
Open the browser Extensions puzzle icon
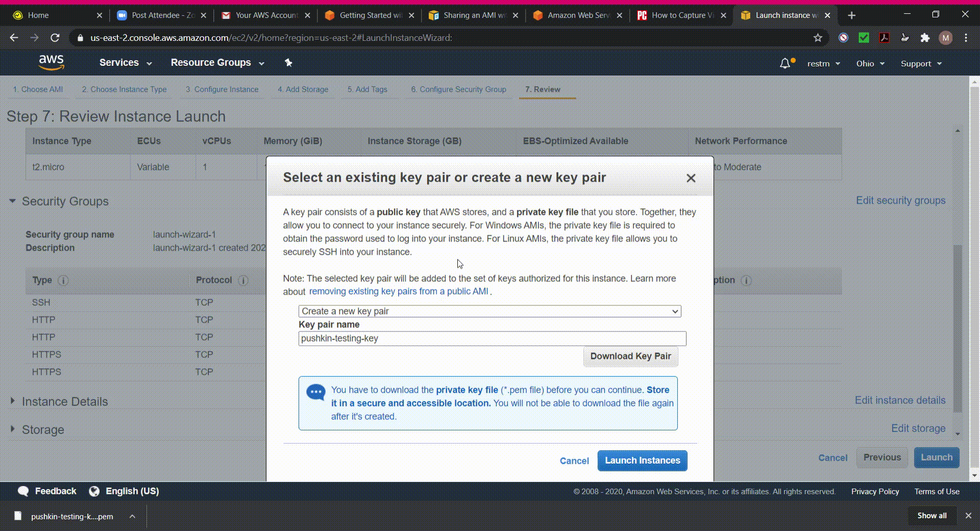click(925, 38)
